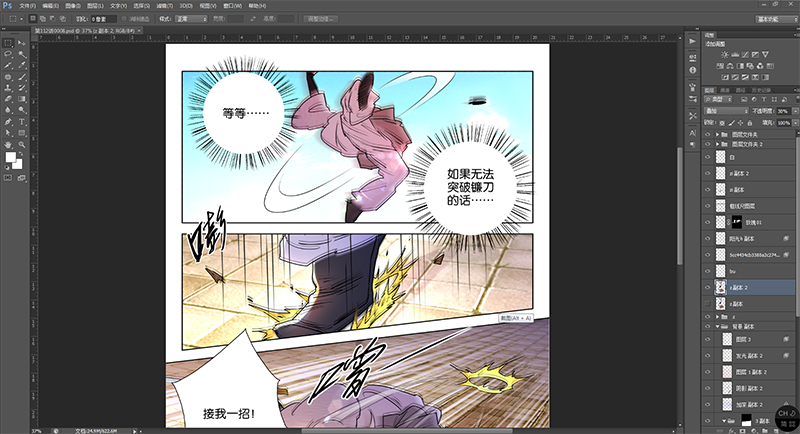This screenshot has width=800, height=434.
Task: Toggle Quick Mask mode
Action: tap(8, 178)
